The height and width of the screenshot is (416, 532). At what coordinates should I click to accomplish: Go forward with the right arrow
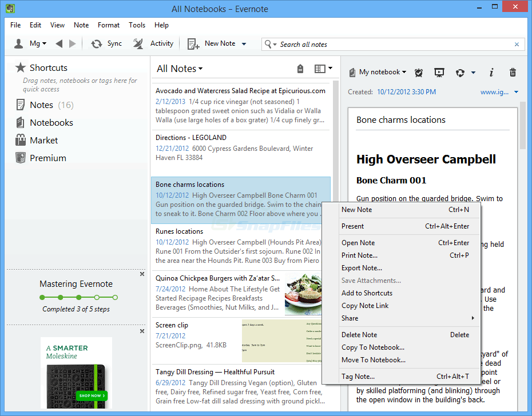click(72, 44)
